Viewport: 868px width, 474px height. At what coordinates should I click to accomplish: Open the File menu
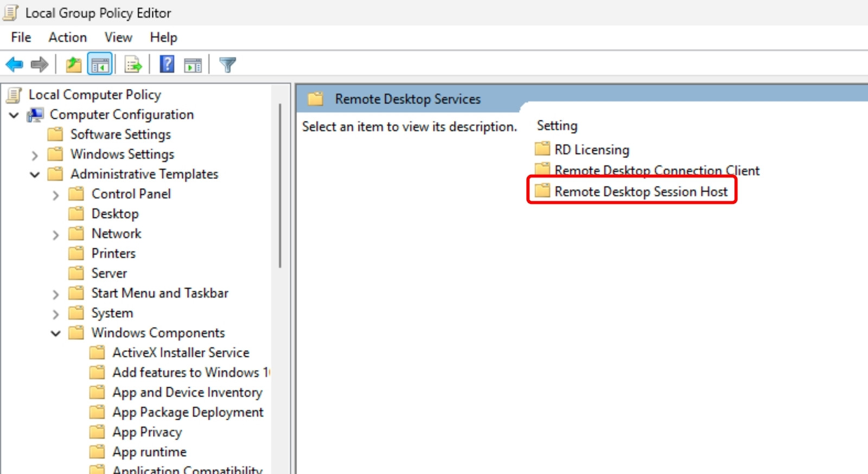click(21, 37)
